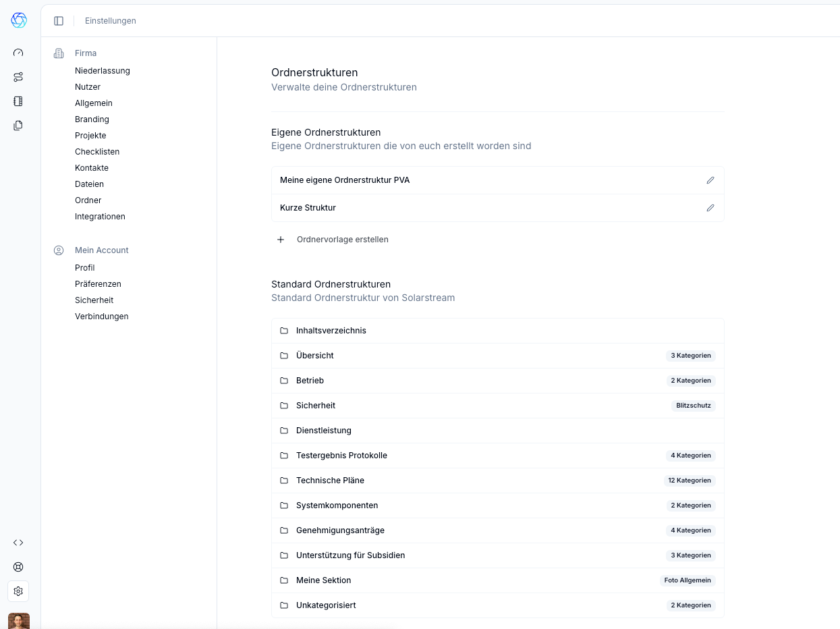The image size is (840, 629).
Task: Edit Meine eigene Ordnerstruktur PVA pencil icon
Action: coord(710,180)
